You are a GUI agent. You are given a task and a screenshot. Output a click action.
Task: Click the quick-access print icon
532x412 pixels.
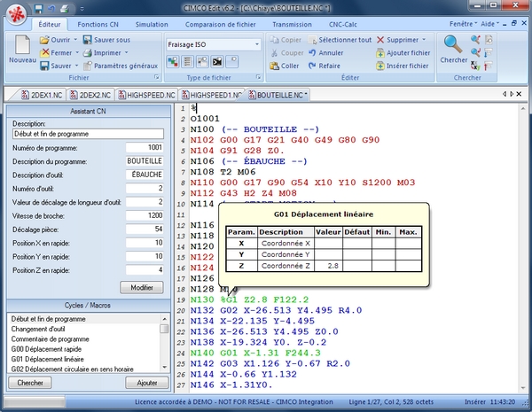(x=65, y=8)
